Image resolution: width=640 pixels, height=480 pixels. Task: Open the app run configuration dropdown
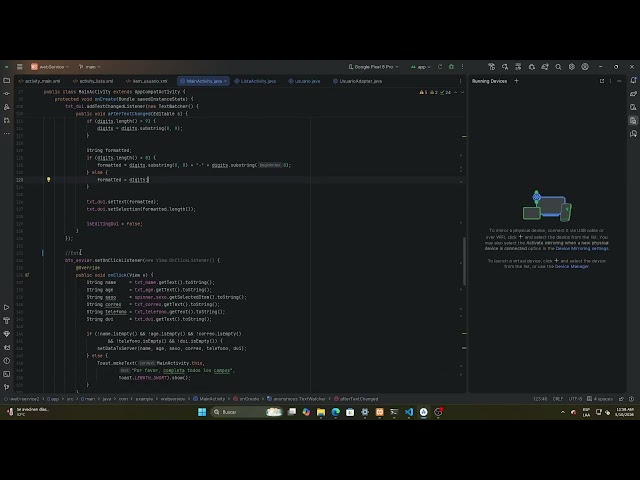tap(420, 67)
